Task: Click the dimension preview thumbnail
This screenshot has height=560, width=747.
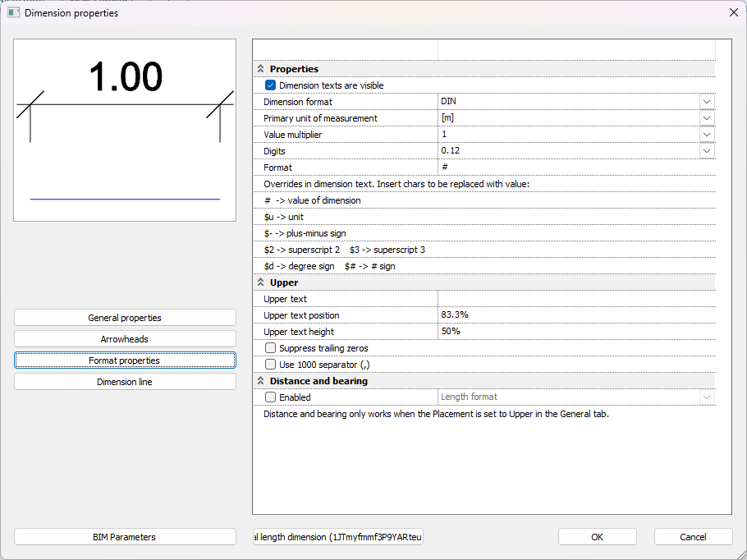Action: 125,130
